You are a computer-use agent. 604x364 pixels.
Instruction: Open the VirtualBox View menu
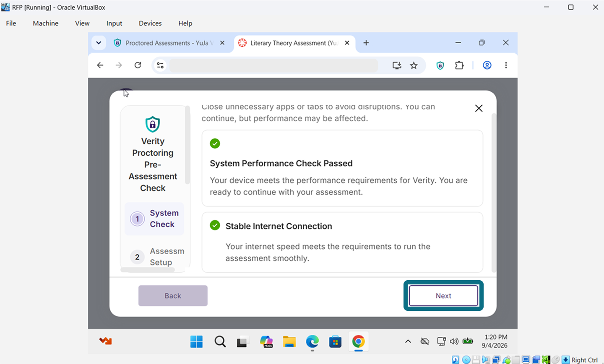click(x=82, y=23)
